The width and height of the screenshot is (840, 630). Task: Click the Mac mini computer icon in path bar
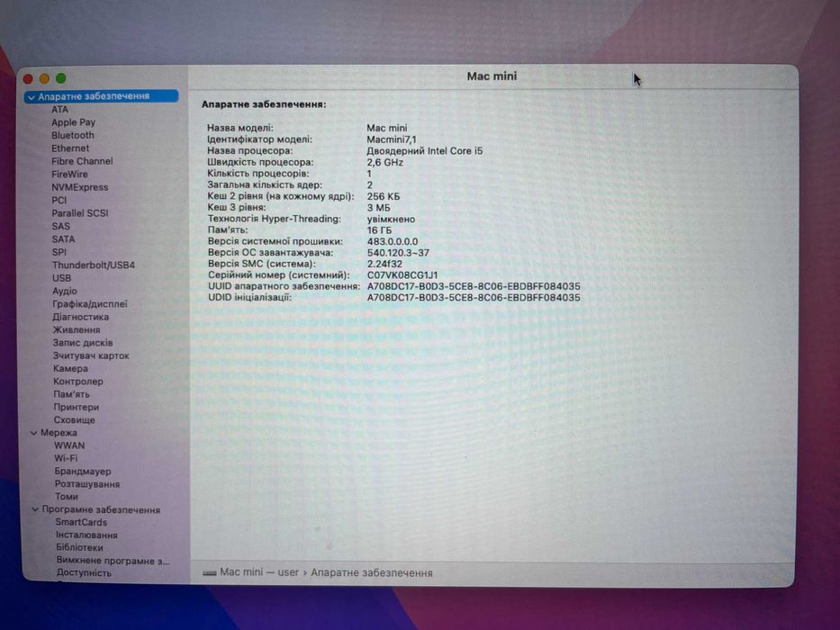coord(210,573)
